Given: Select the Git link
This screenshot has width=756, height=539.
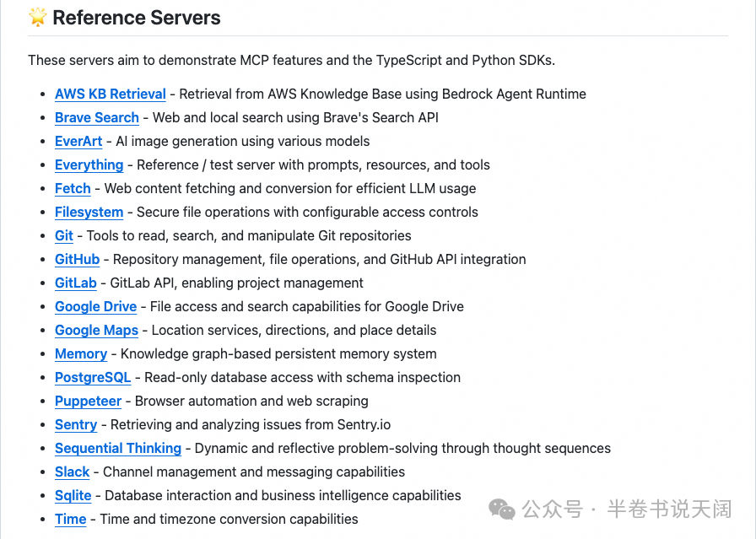Looking at the screenshot, I should 64,236.
